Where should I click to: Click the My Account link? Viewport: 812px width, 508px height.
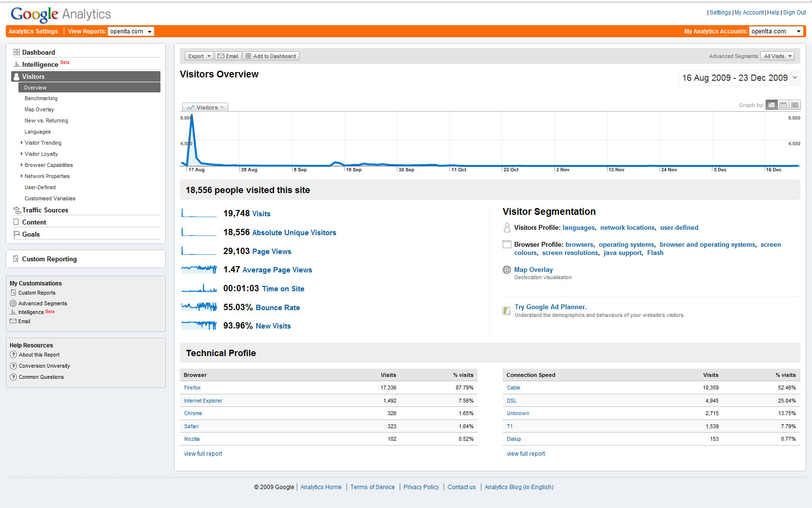749,13
